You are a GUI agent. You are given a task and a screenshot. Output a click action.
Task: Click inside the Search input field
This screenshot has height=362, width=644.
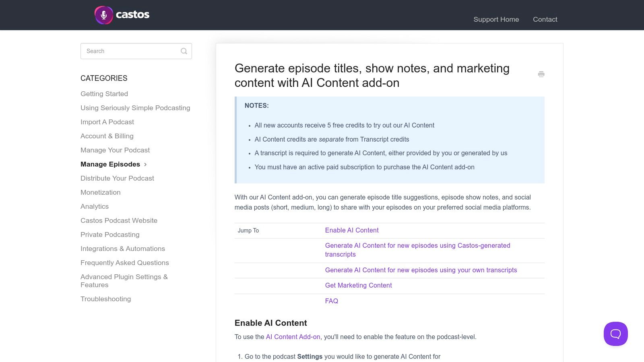(129, 51)
